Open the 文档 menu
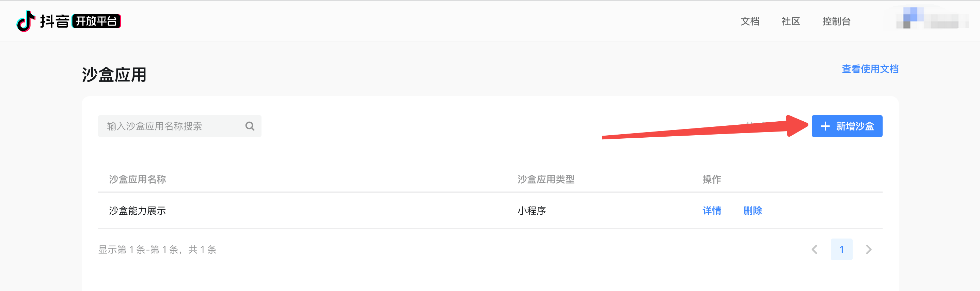The height and width of the screenshot is (291, 980). point(750,21)
